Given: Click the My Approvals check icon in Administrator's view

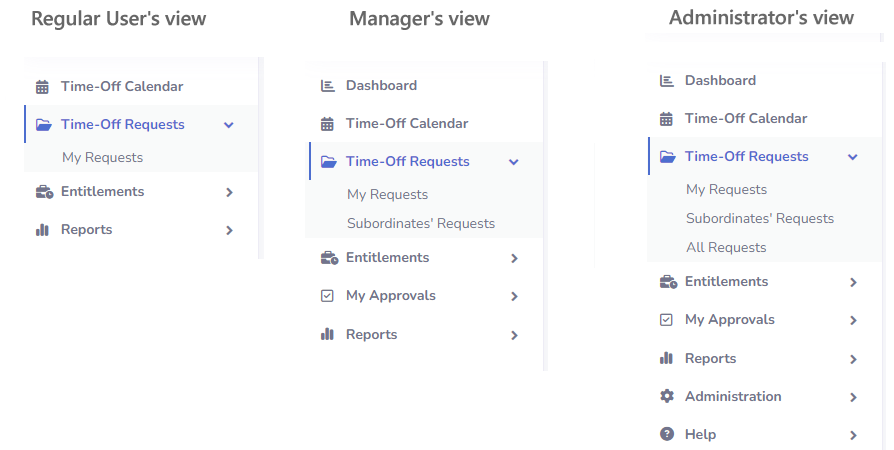Looking at the screenshot, I should click(666, 320).
